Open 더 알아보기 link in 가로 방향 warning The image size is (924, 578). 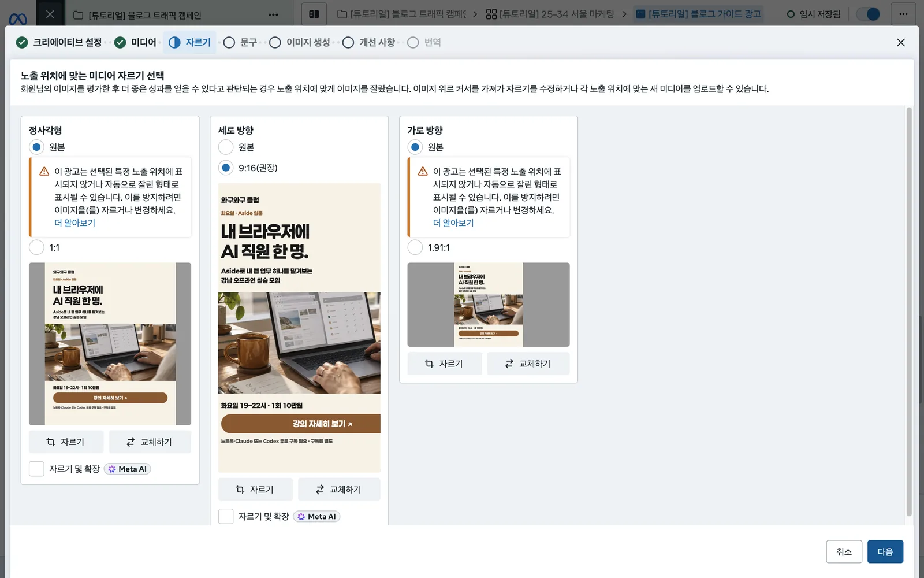pos(453,223)
